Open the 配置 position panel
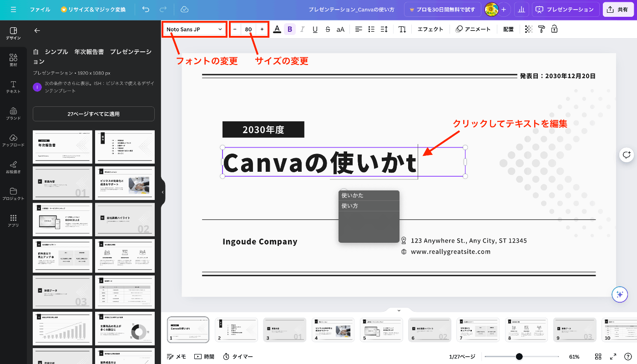The image size is (637, 364). pos(508,29)
